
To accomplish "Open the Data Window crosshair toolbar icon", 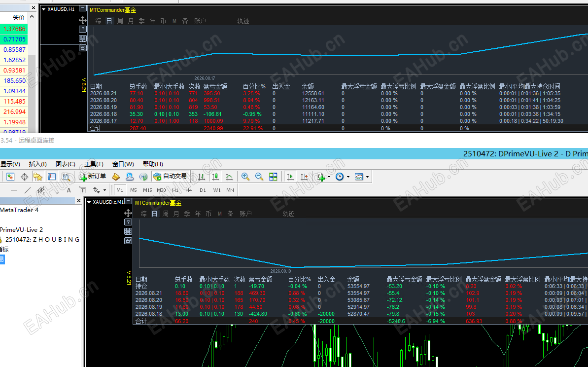I will 24,177.
